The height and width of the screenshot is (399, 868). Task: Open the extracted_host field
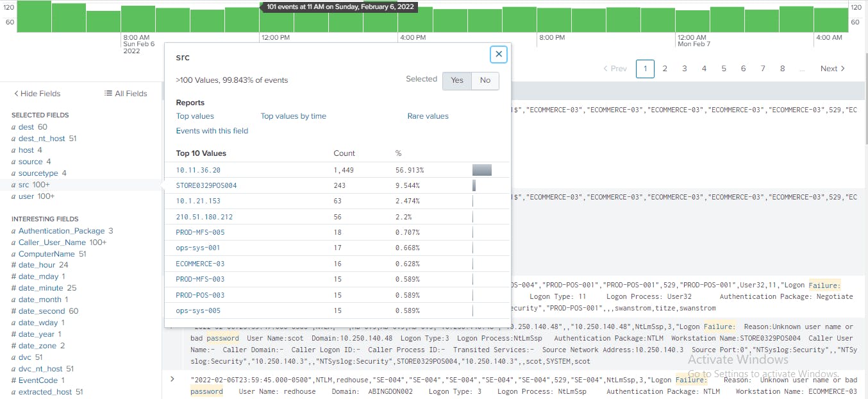pos(46,392)
